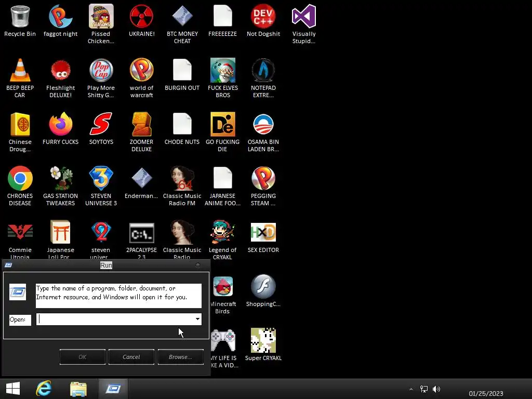Open the network tray icon
The height and width of the screenshot is (399, 532).
pyautogui.click(x=424, y=389)
